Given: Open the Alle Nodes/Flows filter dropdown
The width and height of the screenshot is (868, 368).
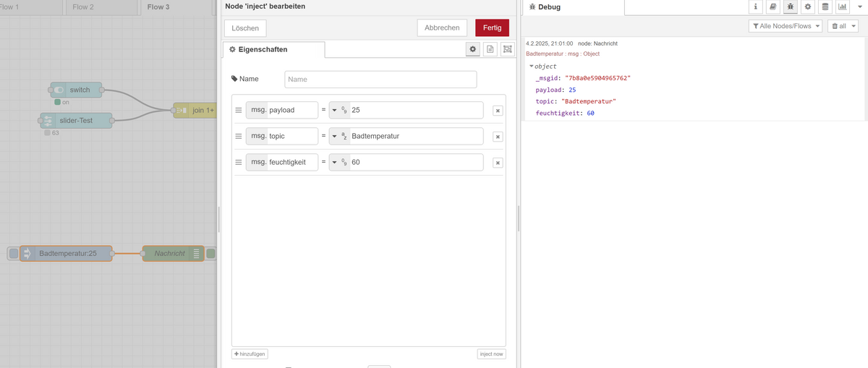Looking at the screenshot, I should [x=786, y=26].
